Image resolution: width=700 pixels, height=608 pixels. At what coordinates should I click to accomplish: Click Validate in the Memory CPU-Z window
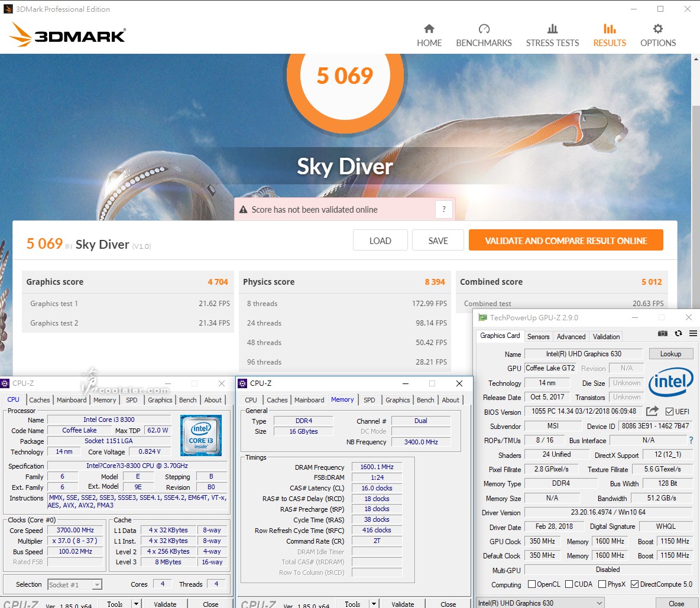click(403, 604)
